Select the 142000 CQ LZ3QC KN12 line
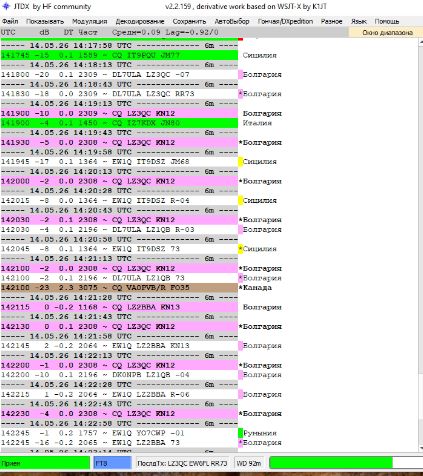This screenshot has width=423, height=476. (x=119, y=181)
